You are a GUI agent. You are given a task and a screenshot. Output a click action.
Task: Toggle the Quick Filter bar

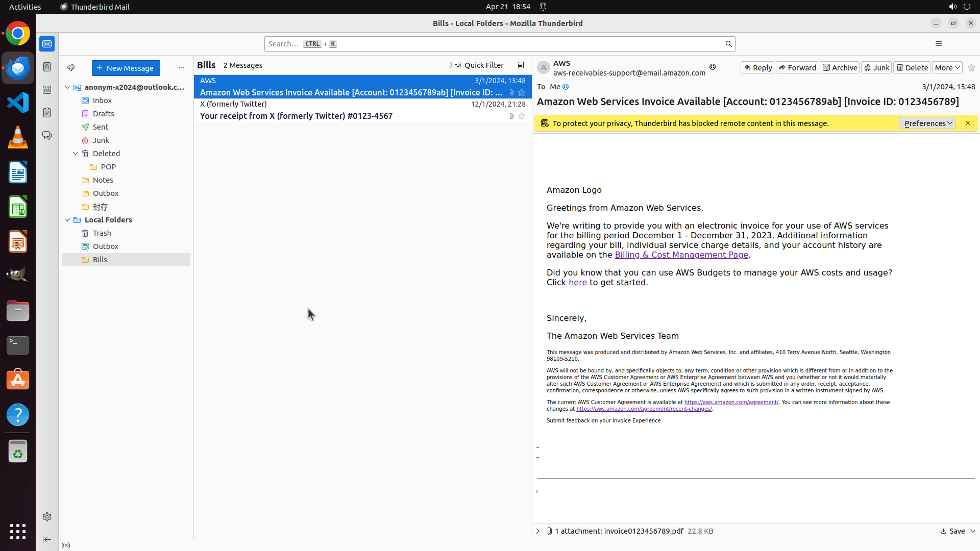point(479,65)
